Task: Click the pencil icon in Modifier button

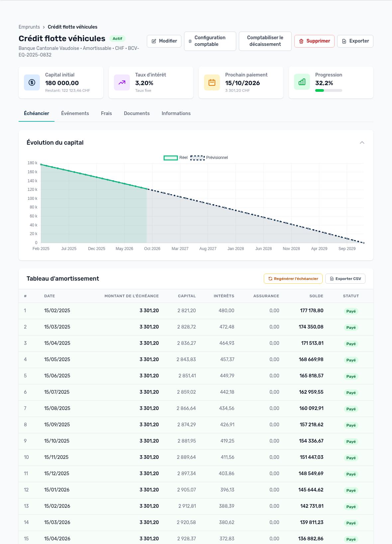Action: click(154, 41)
